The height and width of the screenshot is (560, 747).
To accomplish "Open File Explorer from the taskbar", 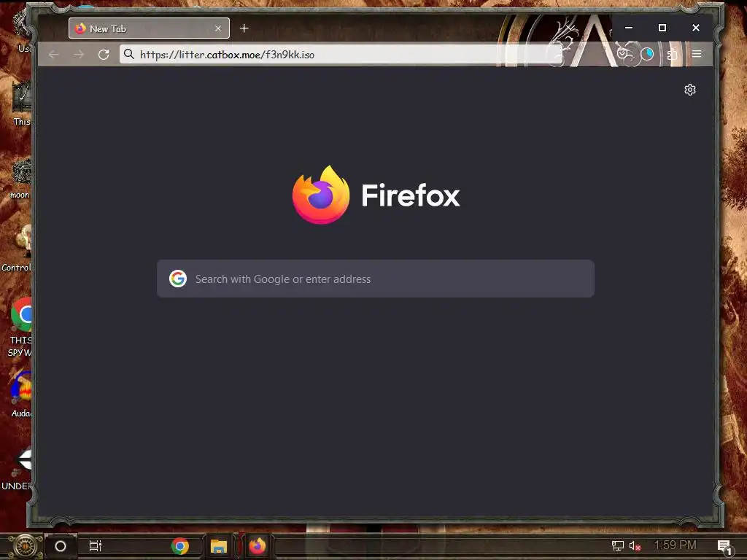I will pos(219,546).
